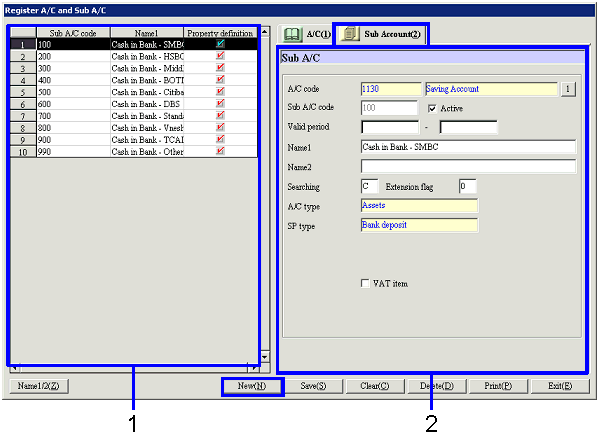Uncheck the Active checkbox
600x442 pixels.
tap(432, 108)
